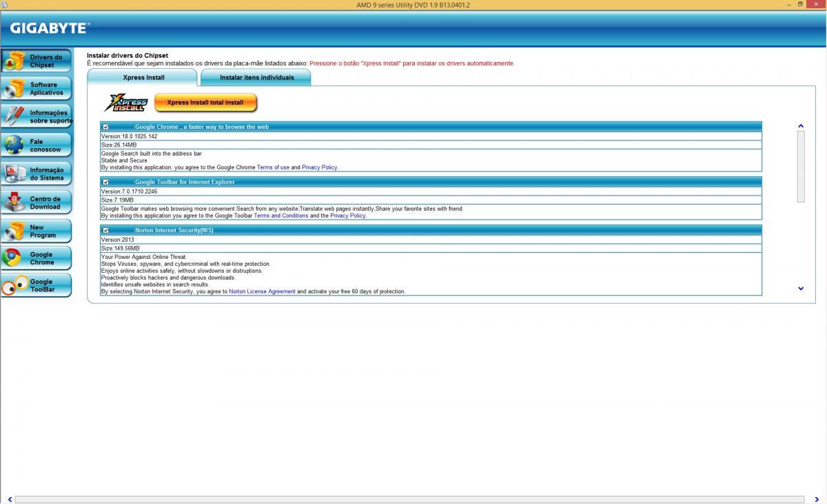The width and height of the screenshot is (827, 504).
Task: Open Google Chrome sidebar item
Action: click(x=37, y=258)
